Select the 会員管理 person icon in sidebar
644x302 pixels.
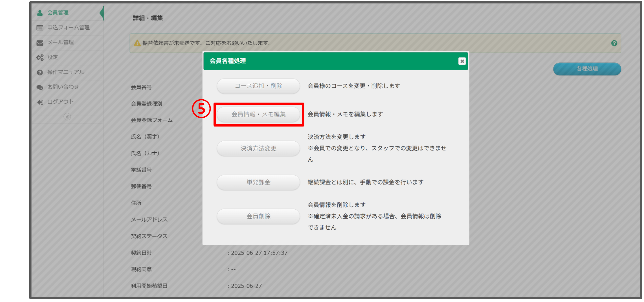click(40, 12)
